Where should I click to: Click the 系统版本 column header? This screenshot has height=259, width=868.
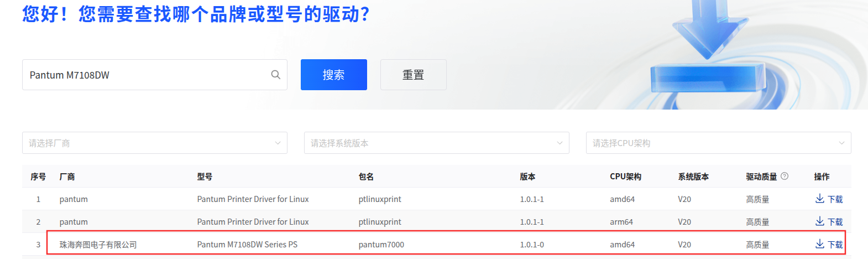(x=693, y=177)
